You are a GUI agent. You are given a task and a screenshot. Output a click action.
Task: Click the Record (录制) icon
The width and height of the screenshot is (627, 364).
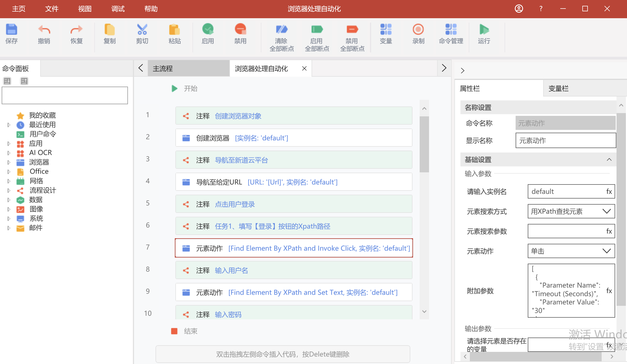[418, 30]
